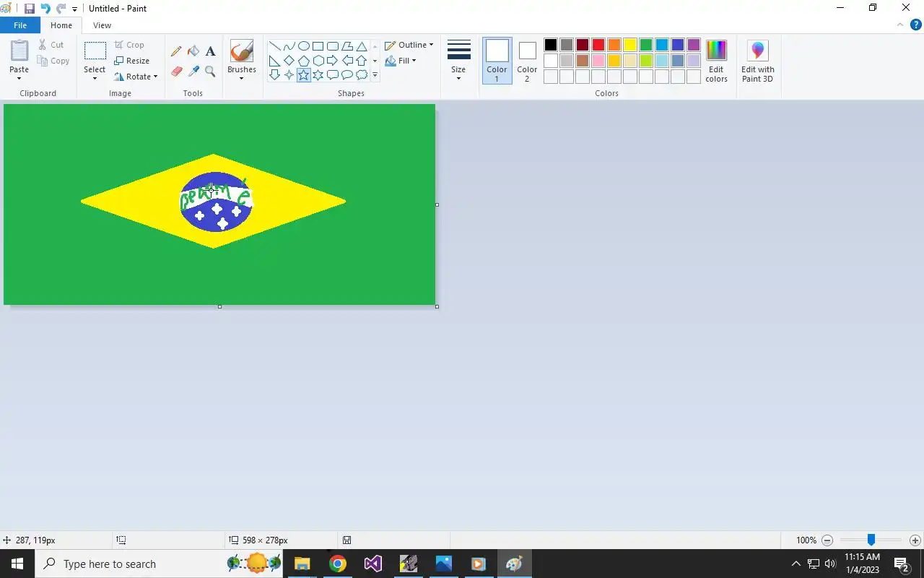The width and height of the screenshot is (924, 578).
Task: Open Chrome from the taskbar
Action: [x=338, y=564]
